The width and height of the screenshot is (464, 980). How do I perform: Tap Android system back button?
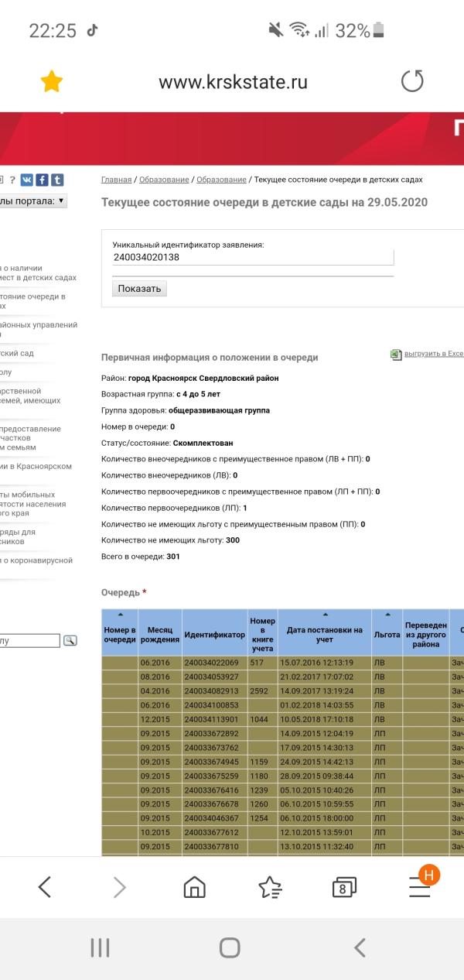coord(360,947)
